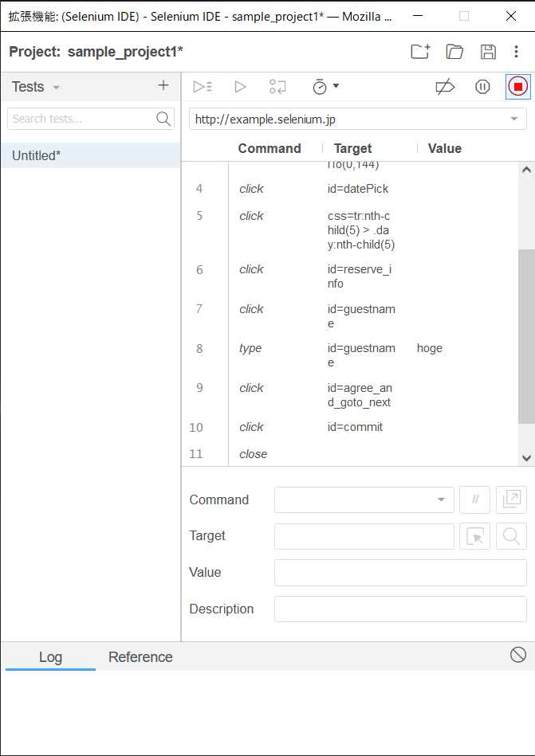535x756 pixels.
Task: Switch to the Log tab
Action: pos(51,657)
